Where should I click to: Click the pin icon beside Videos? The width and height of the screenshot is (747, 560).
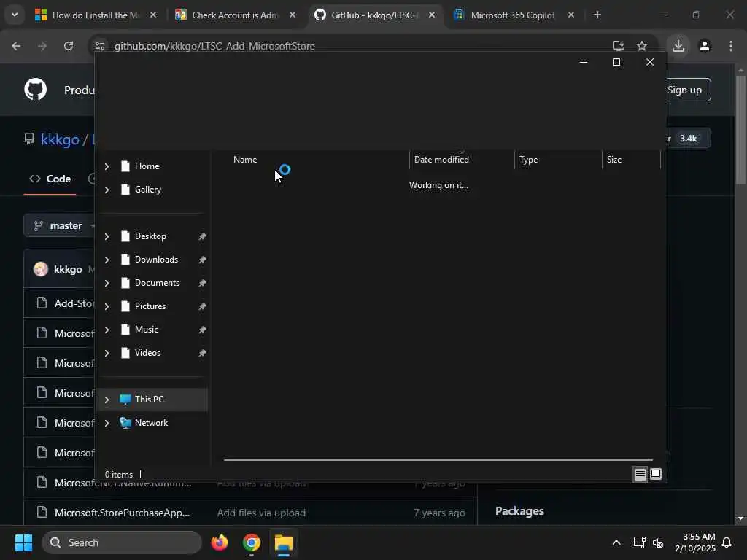click(x=202, y=353)
